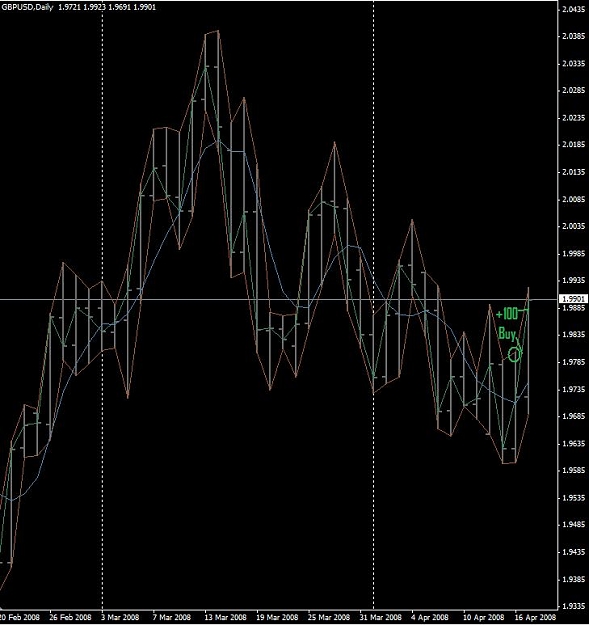Click the 1.9885 price axis label
The width and height of the screenshot is (589, 625).
pyautogui.click(x=574, y=308)
